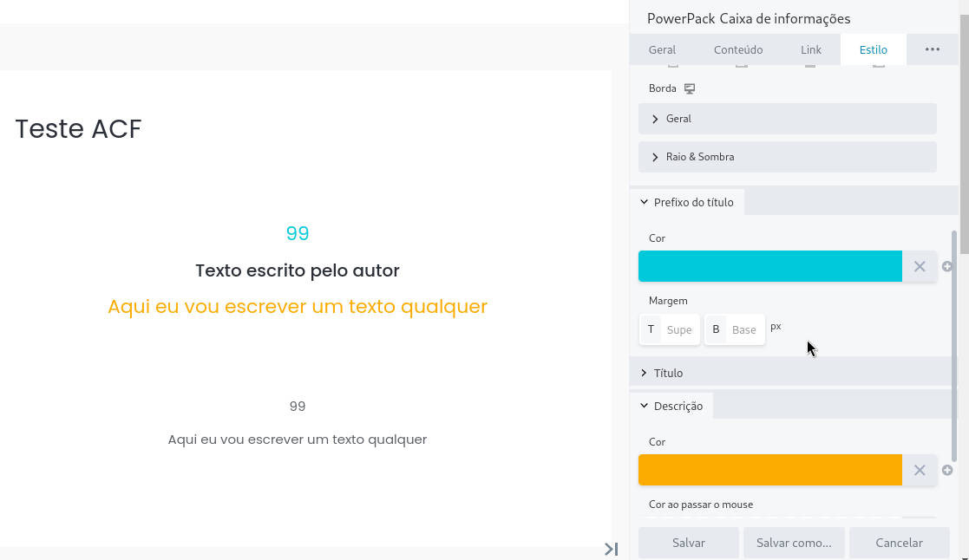Clear the Descrição color value
The height and width of the screenshot is (560, 969).
pyautogui.click(x=919, y=470)
